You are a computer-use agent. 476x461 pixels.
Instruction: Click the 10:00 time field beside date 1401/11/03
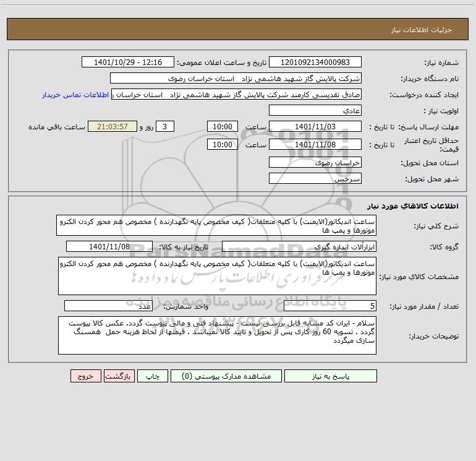point(222,126)
